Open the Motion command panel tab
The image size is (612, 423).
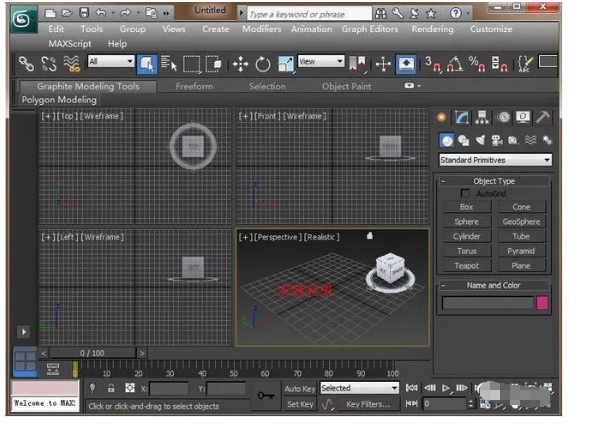(503, 117)
